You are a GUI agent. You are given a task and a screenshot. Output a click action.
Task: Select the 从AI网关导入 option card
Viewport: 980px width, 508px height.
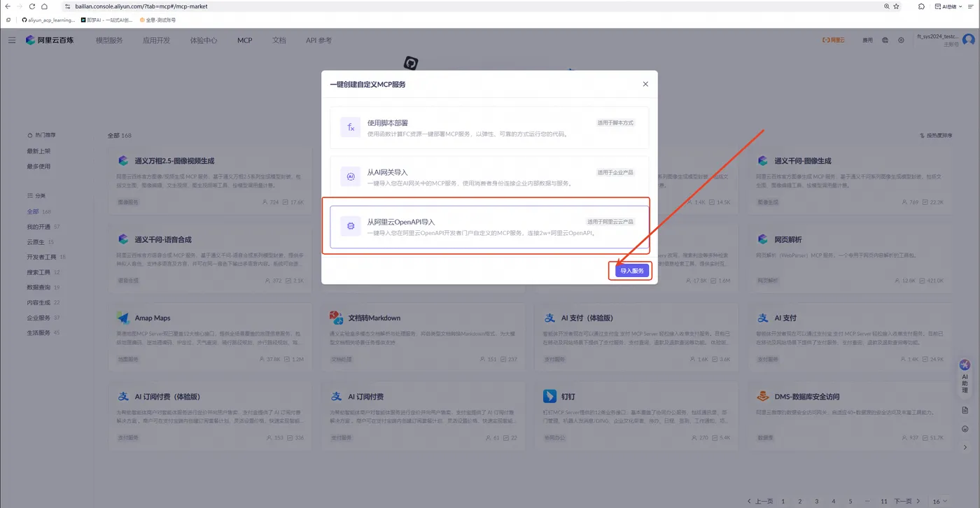(x=489, y=177)
